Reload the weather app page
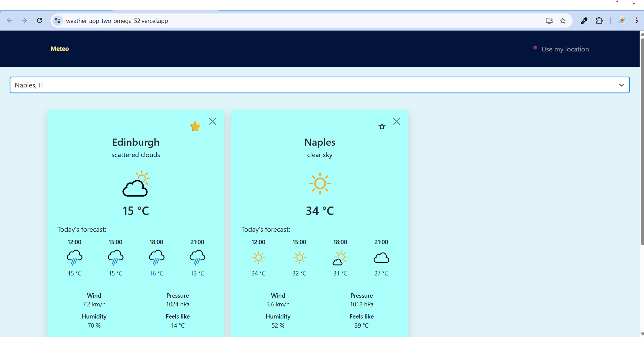The image size is (644, 337). coord(39,21)
